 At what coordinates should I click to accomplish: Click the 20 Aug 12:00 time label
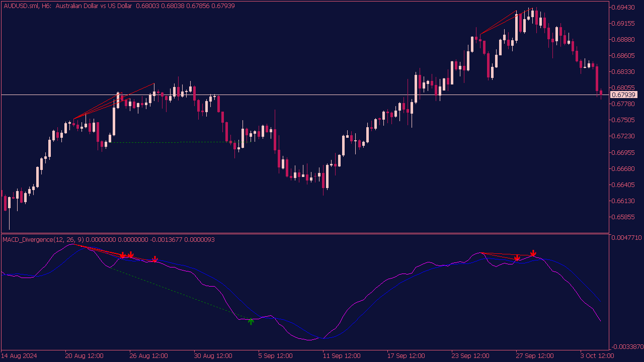click(x=85, y=355)
